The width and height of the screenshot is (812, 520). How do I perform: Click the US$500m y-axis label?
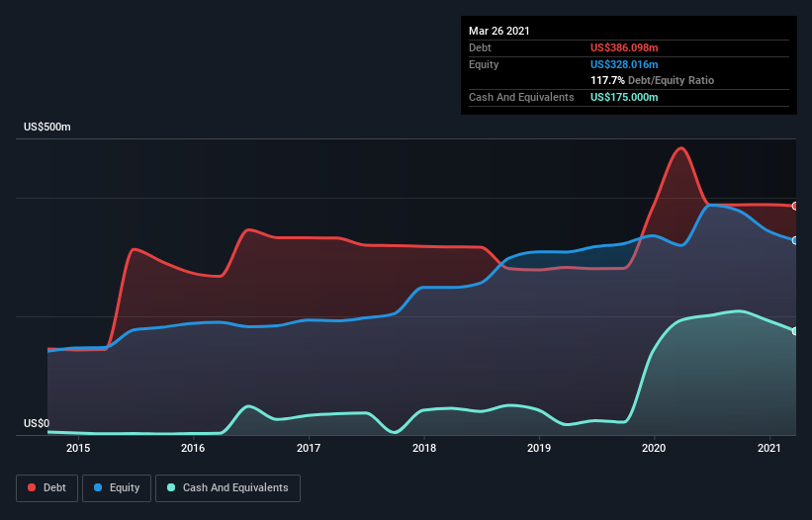pyautogui.click(x=47, y=127)
